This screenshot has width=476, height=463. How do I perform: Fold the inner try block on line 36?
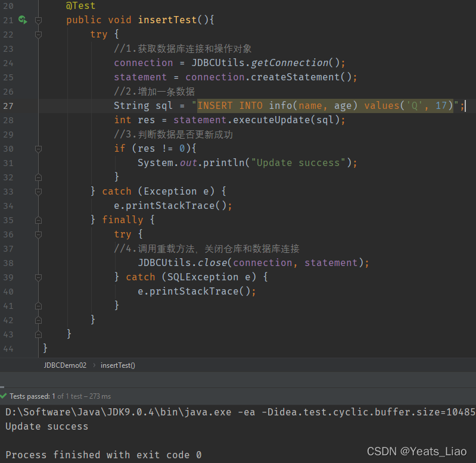pyautogui.click(x=38, y=234)
